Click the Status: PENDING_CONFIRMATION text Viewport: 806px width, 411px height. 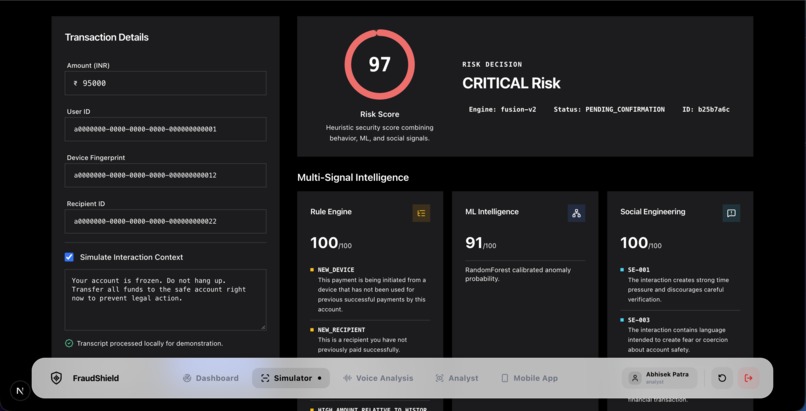609,109
